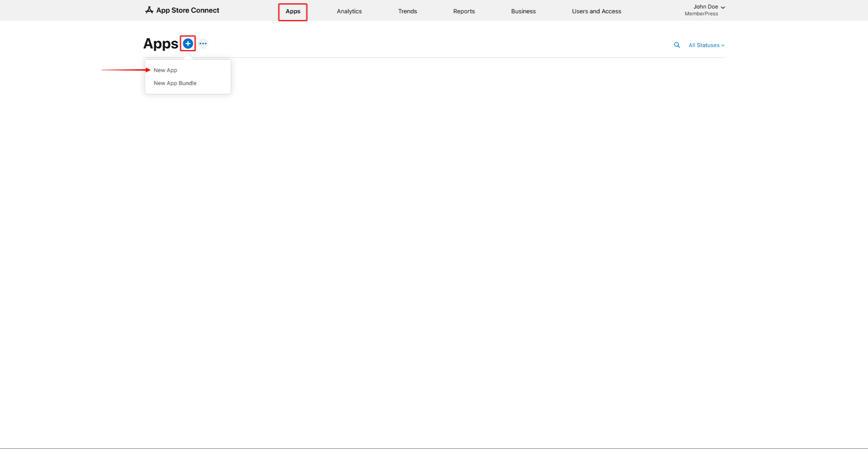Open the ellipsis menu next to Apps heading
Viewport: 868px width, 449px height.
[203, 43]
